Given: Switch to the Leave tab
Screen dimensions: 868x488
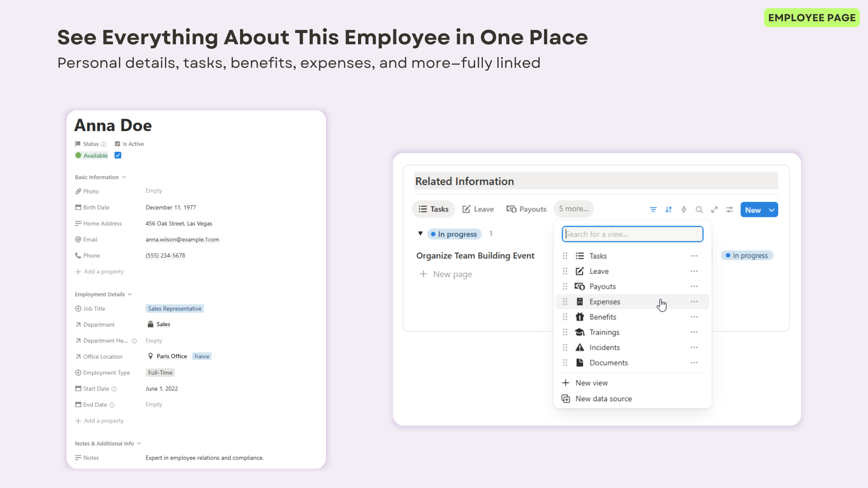Looking at the screenshot, I should [478, 209].
